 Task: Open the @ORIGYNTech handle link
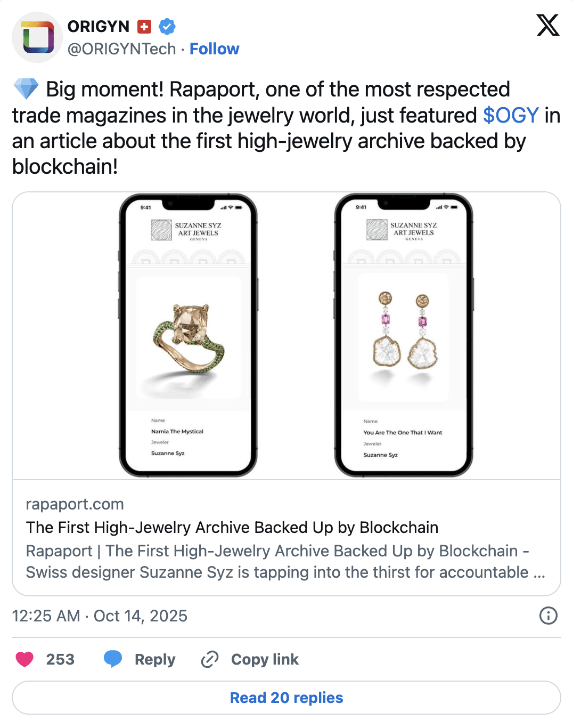[x=121, y=49]
